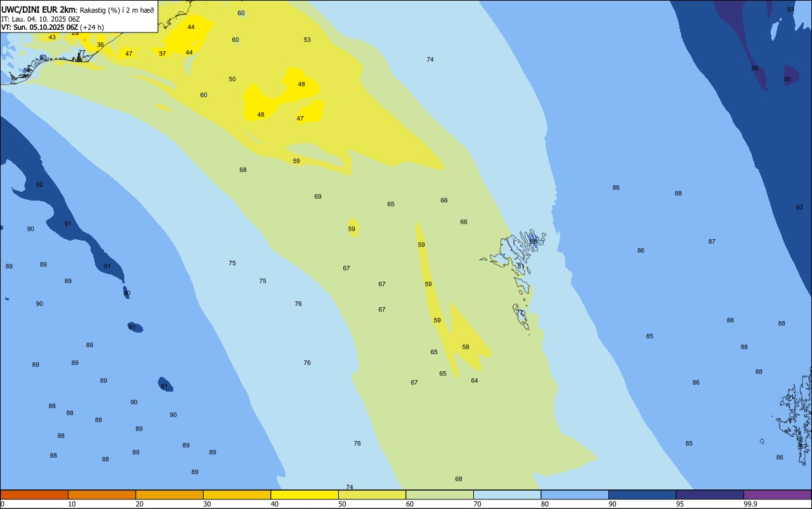Pick the 50–60 pale yellow legend swatch
812x509 pixels.
[x=372, y=494]
